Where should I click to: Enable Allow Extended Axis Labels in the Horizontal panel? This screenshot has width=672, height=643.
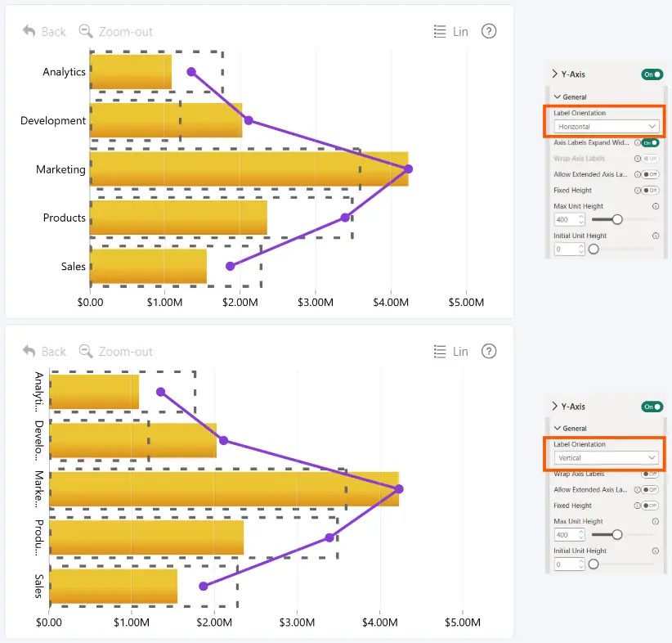(x=650, y=174)
